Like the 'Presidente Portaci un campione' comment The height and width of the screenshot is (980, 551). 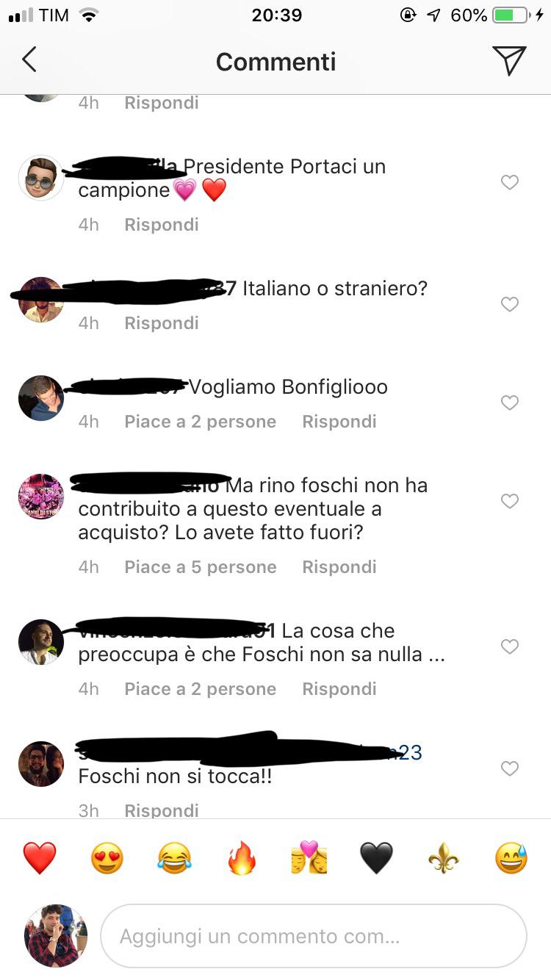[x=510, y=182]
